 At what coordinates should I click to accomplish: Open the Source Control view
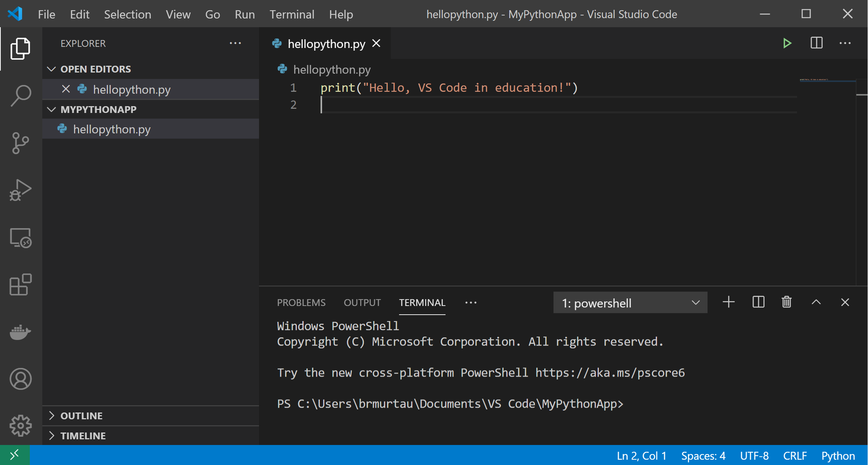(21, 143)
